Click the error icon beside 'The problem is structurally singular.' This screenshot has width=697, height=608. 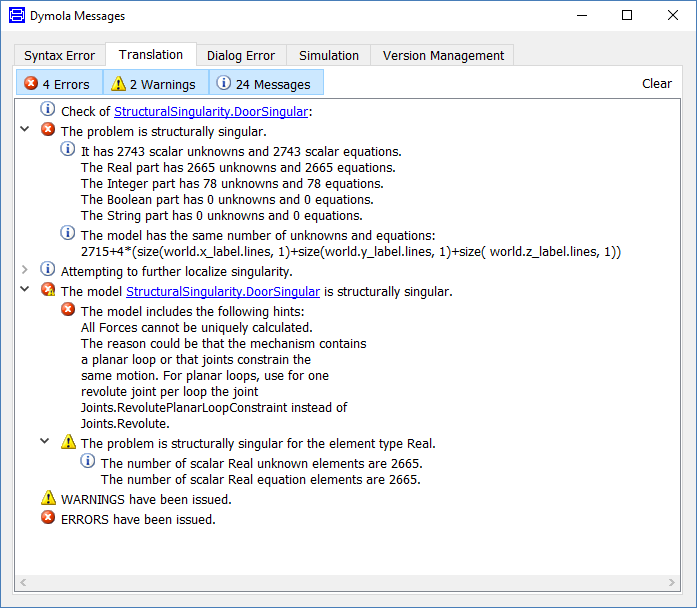[x=48, y=129]
